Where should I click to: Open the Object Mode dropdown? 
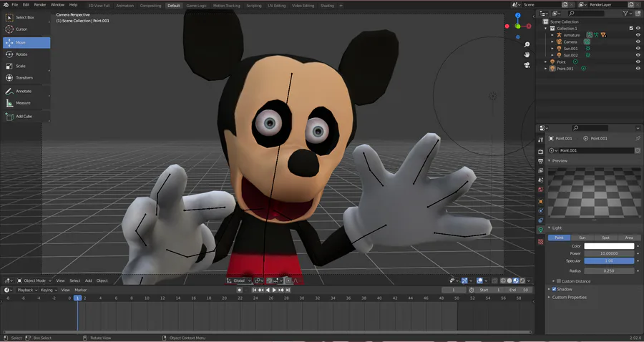tap(34, 280)
